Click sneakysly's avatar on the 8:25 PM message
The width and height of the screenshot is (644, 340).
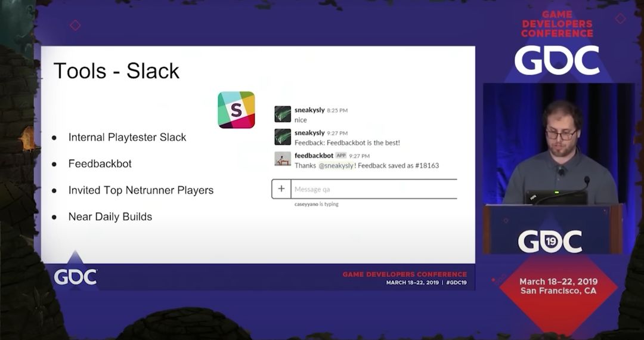pos(283,114)
